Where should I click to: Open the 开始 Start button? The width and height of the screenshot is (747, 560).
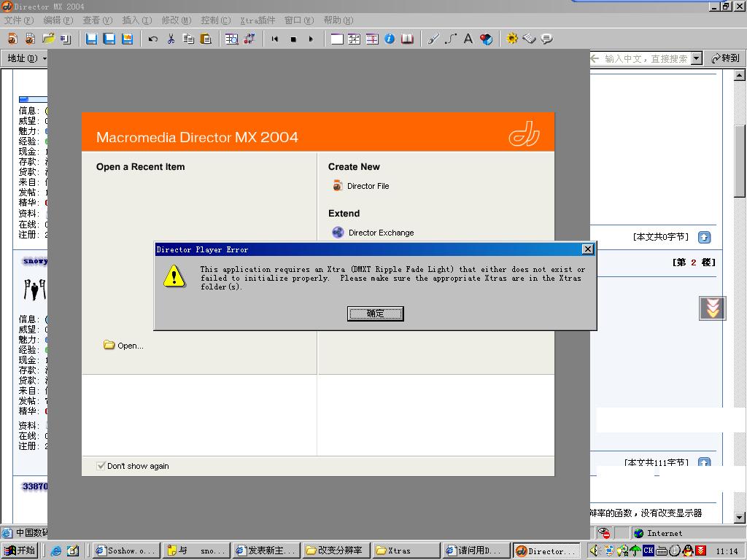click(x=20, y=551)
